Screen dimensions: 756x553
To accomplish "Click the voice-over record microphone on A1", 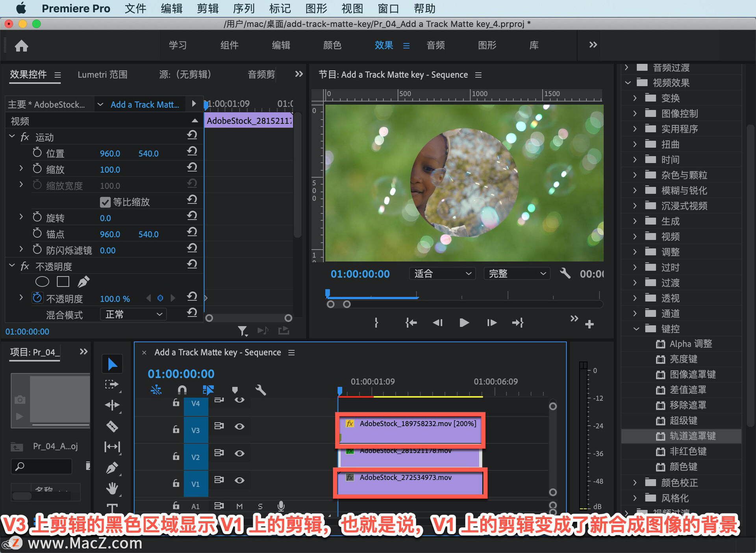I will pyautogui.click(x=281, y=506).
